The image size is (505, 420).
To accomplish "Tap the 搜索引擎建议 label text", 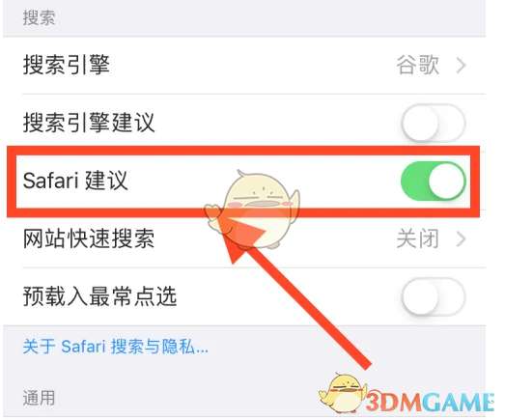I will tap(89, 123).
